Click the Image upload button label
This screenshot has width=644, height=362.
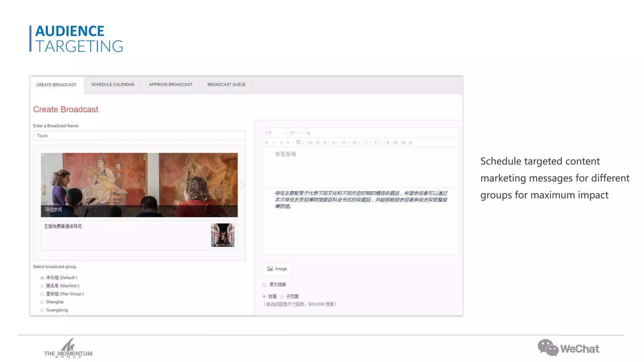tap(281, 269)
